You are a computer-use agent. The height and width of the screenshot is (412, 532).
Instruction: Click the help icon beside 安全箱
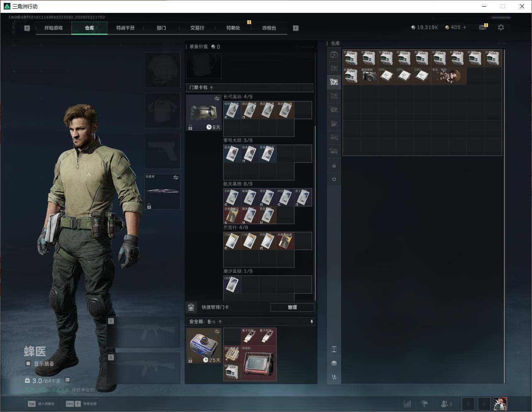coord(220,322)
